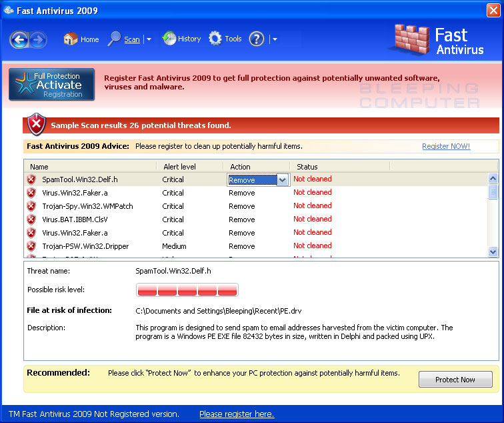This screenshot has height=423, width=504.
Task: Select the Virus.BAT.IBBM.ClsV row
Action: [256, 220]
